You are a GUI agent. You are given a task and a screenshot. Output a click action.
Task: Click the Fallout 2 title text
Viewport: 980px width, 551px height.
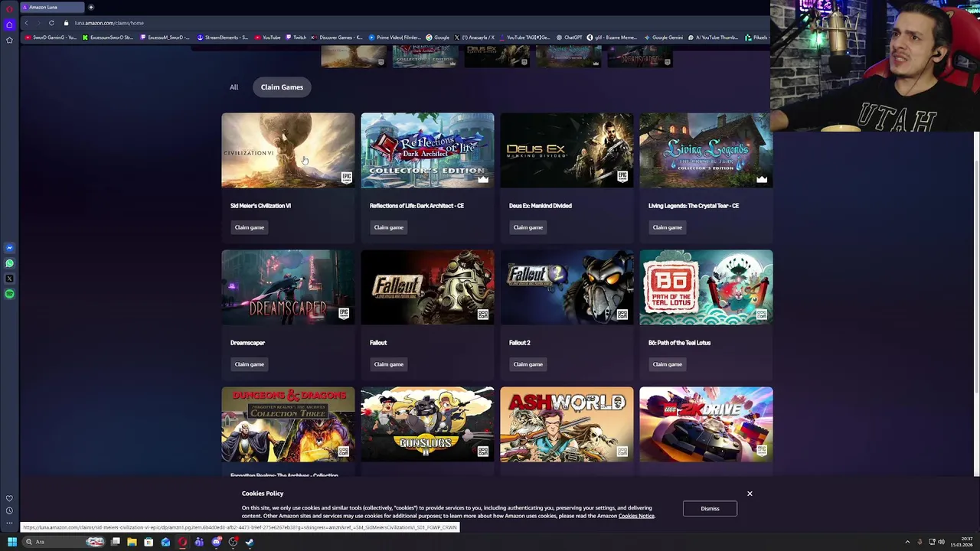pos(519,343)
